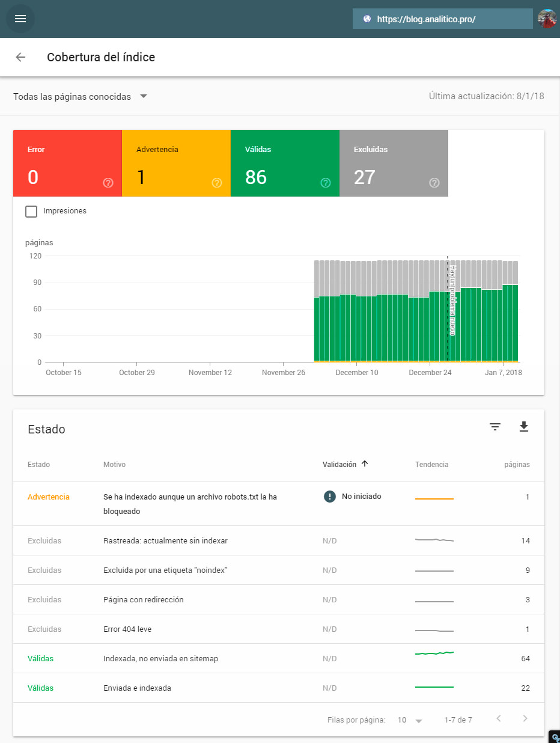This screenshot has height=743, width=560.
Task: Click the trend sparkline for 'Indexada, no enviada'
Action: 434,653
